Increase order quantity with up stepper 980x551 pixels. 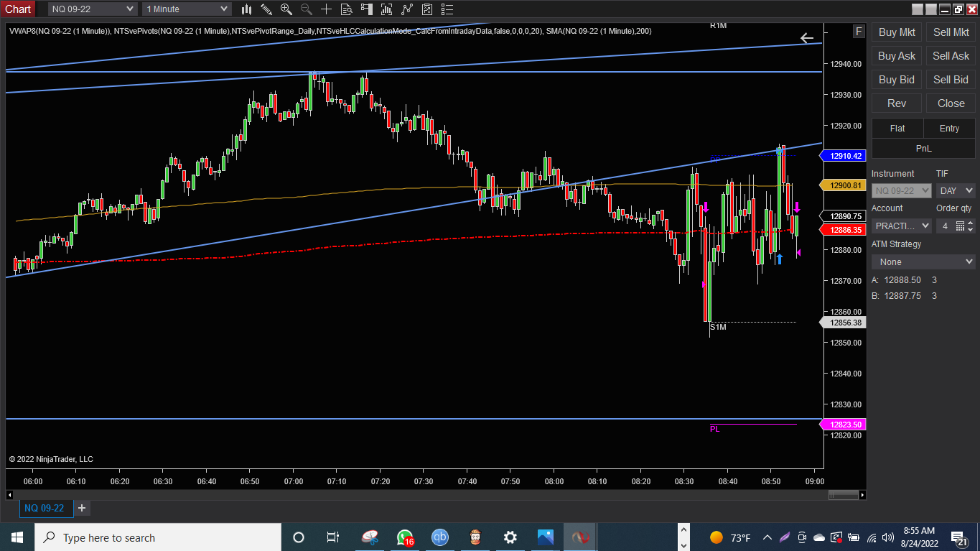(x=971, y=222)
